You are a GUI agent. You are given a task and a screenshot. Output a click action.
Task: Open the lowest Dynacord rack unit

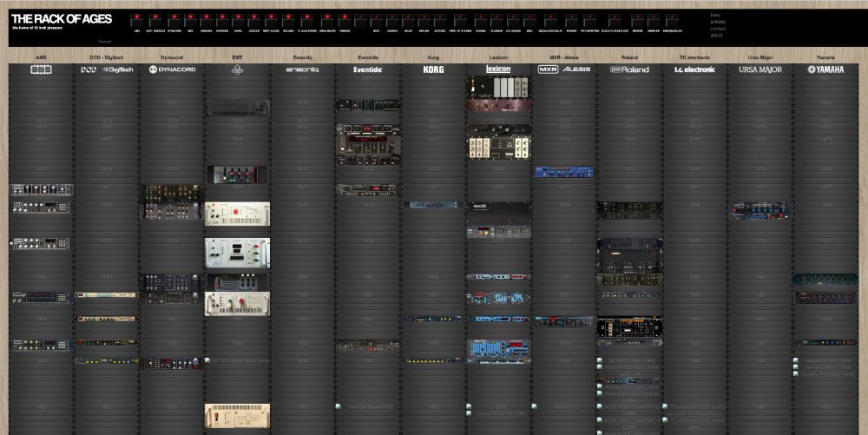(x=172, y=364)
